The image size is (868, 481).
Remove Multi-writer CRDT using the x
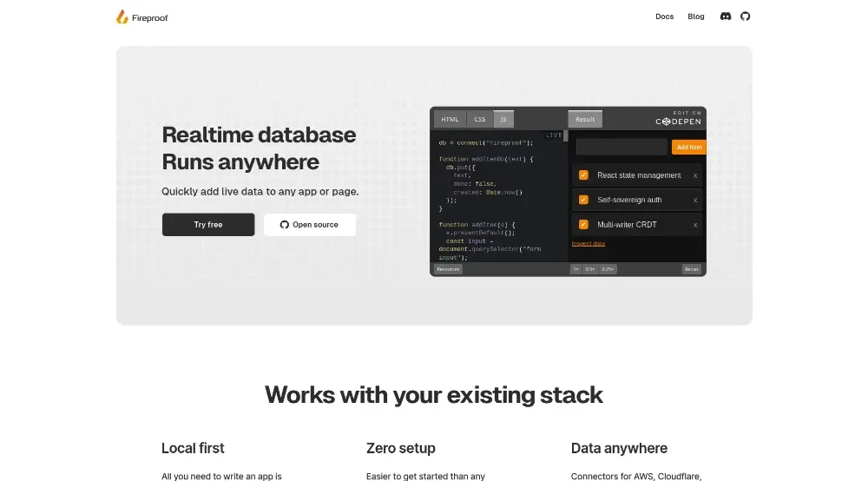click(695, 225)
